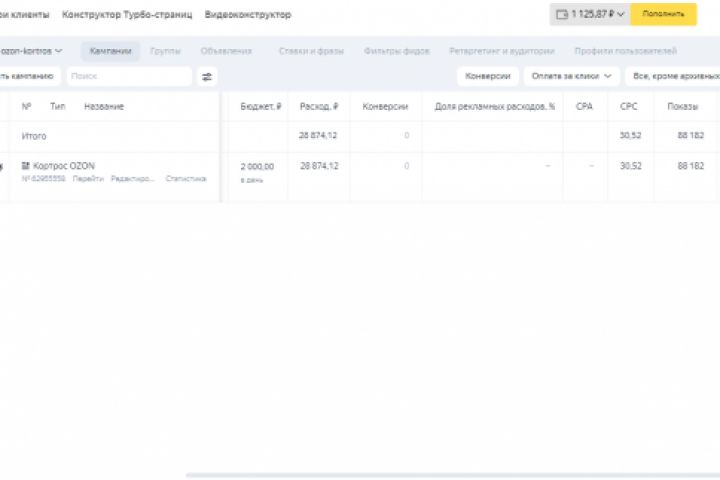This screenshot has height=480, width=720.
Task: Click the Перейти link under campaign
Action: point(88,179)
